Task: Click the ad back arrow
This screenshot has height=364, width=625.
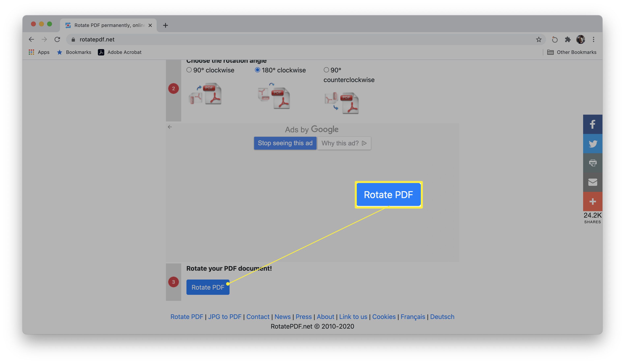Action: coord(170,127)
